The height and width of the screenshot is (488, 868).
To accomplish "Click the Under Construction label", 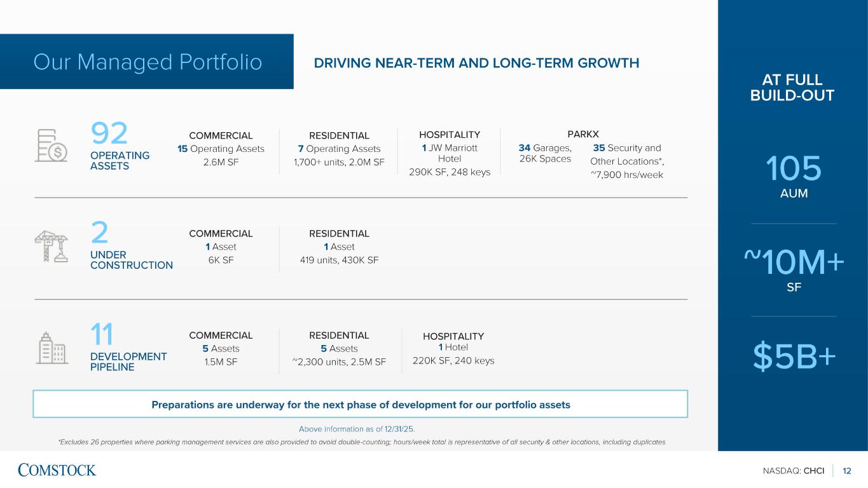I will point(131,260).
